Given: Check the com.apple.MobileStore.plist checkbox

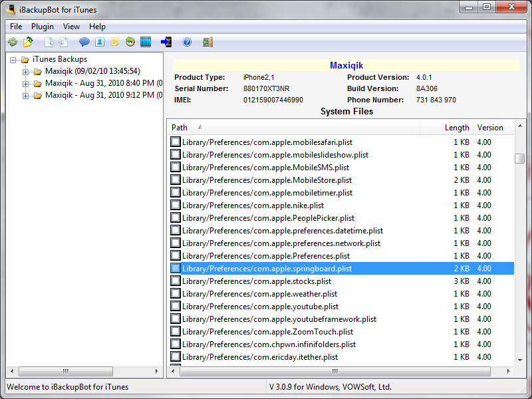Looking at the screenshot, I should tap(176, 180).
